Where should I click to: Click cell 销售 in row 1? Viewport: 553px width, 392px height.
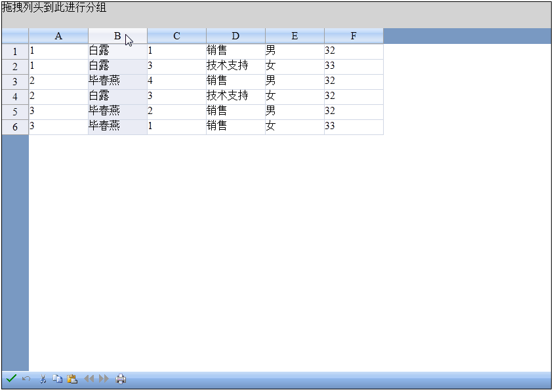(236, 52)
